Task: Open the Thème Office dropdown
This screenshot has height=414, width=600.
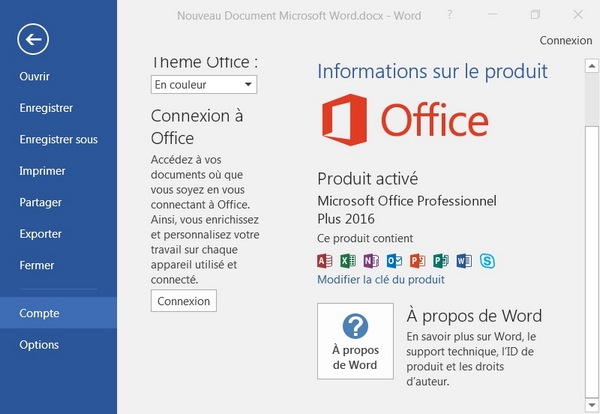Action: (x=204, y=85)
